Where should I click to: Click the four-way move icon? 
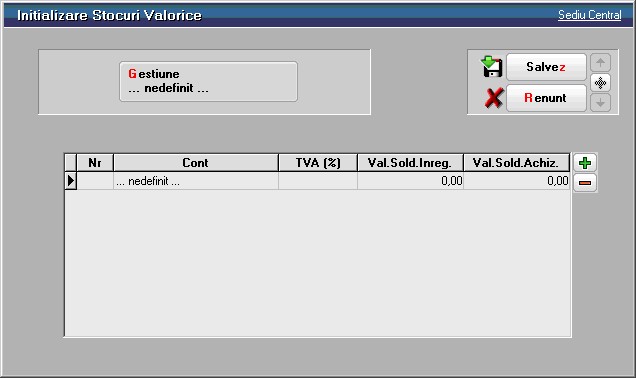[x=600, y=83]
